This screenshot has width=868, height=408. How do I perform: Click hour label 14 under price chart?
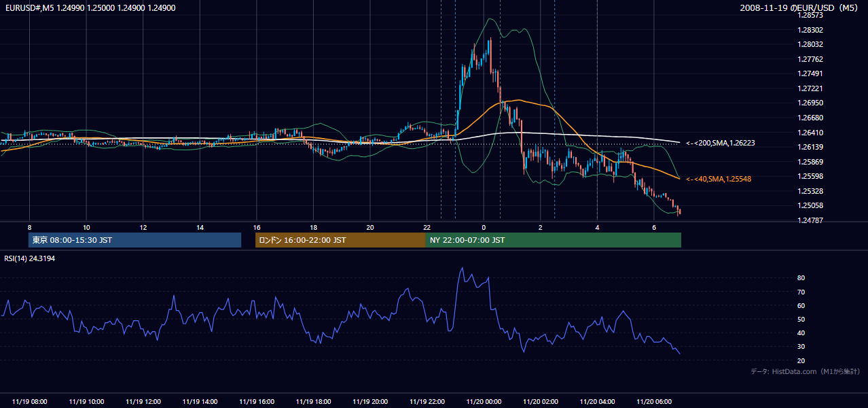[x=200, y=227]
